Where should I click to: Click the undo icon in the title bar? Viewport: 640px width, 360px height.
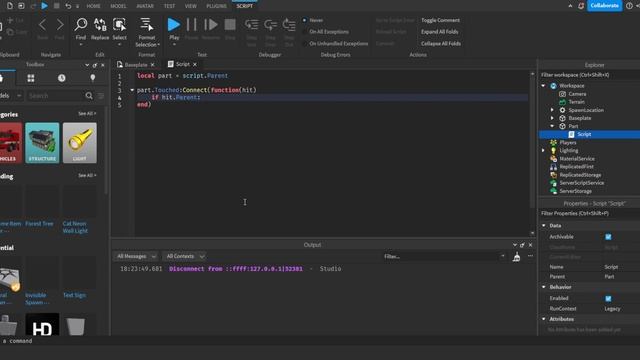click(x=68, y=6)
